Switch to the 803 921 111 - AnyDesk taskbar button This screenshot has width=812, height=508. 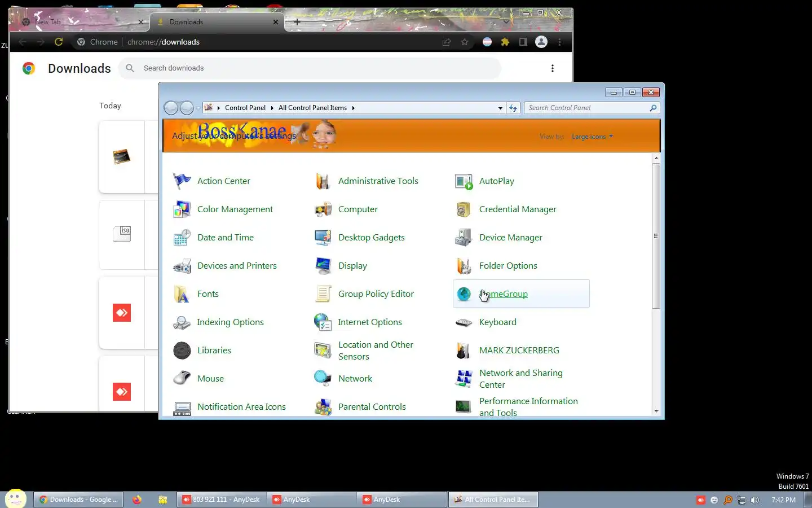pos(221,500)
